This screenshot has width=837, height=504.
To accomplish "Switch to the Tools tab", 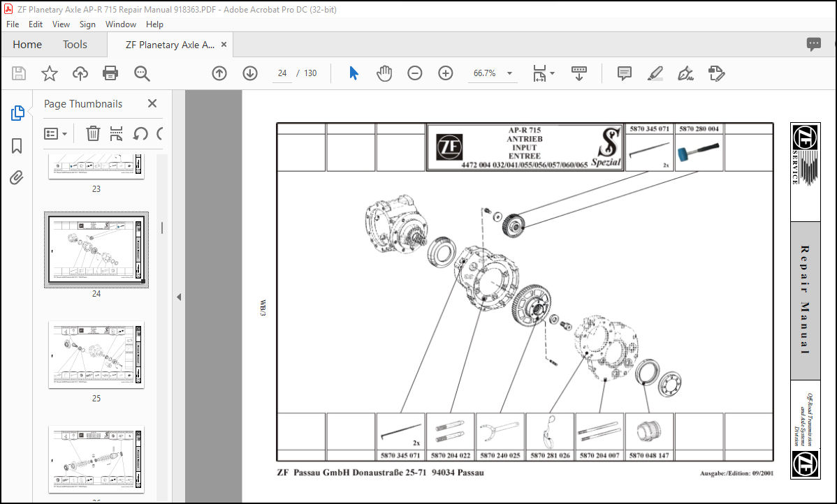I will [x=75, y=44].
